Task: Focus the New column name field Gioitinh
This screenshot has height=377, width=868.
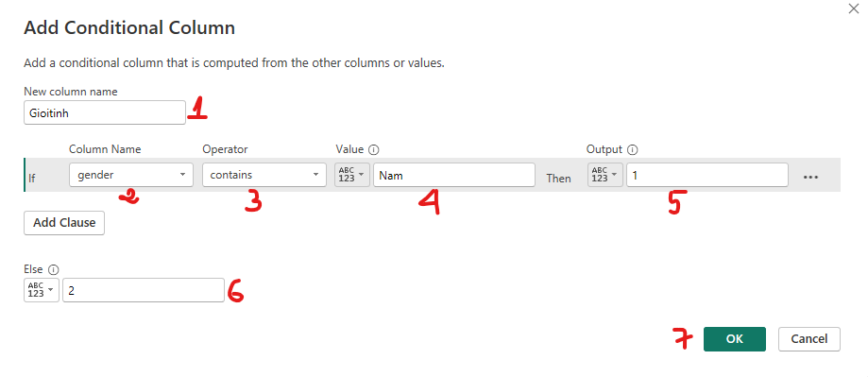Action: pos(105,112)
